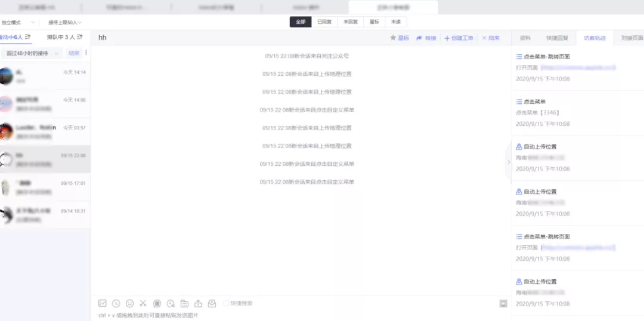Open the conversation dated 09/14 10:31

pyautogui.click(x=45, y=215)
